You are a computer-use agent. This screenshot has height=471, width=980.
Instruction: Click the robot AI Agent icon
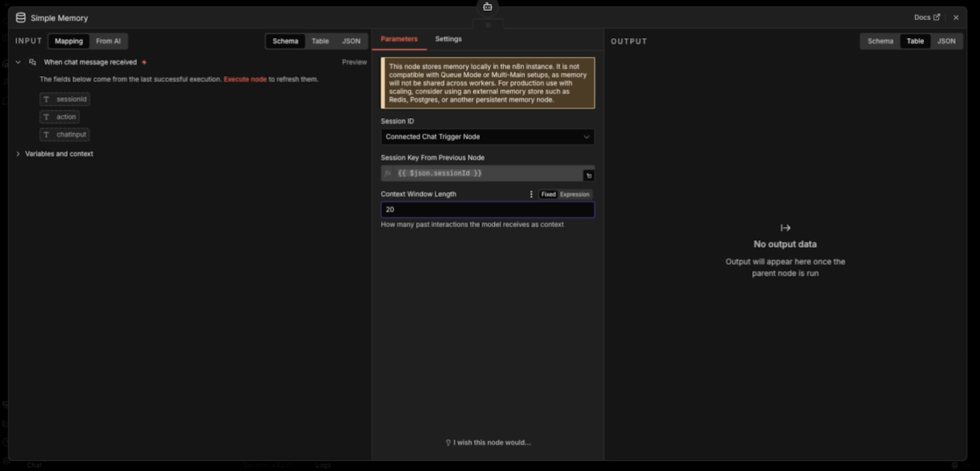coord(488,7)
